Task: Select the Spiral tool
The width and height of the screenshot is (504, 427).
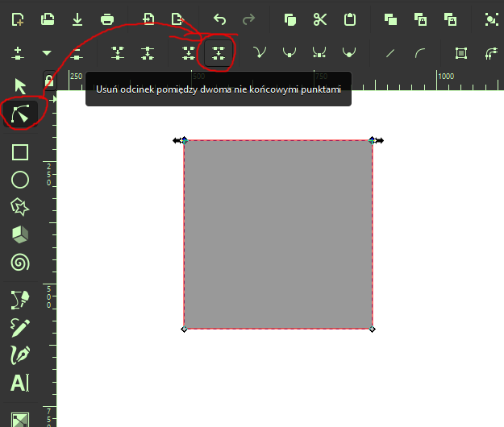Action: (20, 263)
